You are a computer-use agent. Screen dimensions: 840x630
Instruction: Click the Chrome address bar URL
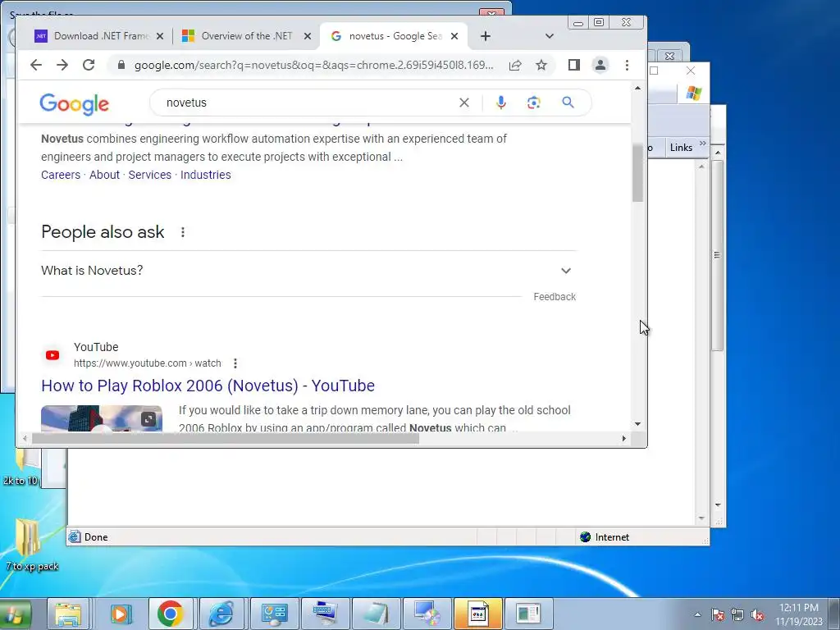(x=313, y=65)
